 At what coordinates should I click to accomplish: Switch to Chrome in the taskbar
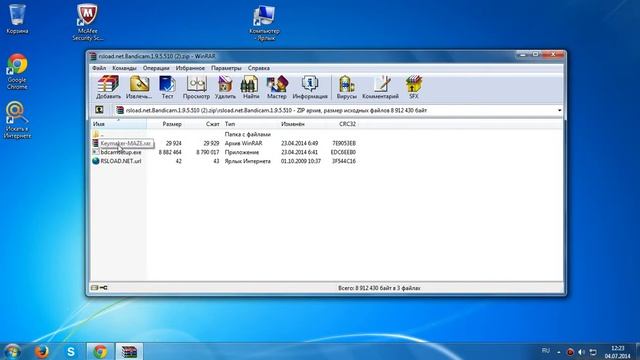pyautogui.click(x=100, y=351)
